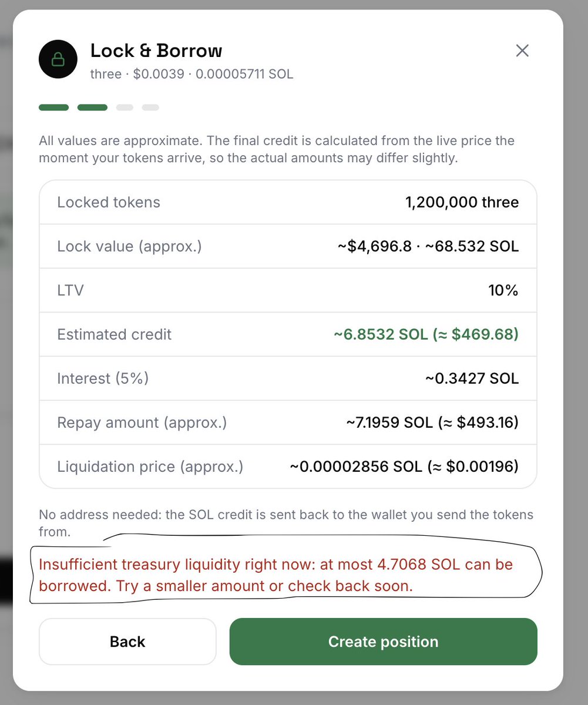The image size is (588, 705).
Task: Click the green lock icon
Action: click(x=58, y=59)
